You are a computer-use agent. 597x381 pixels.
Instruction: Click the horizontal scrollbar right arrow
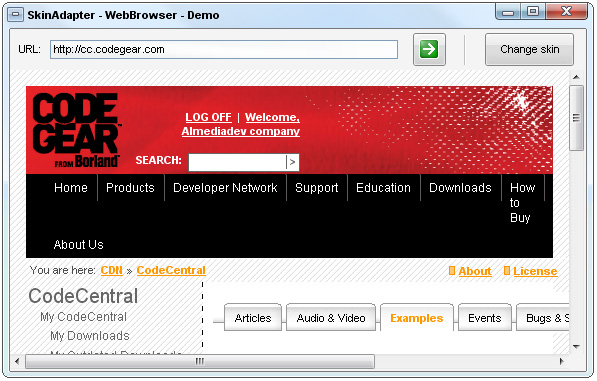562,361
